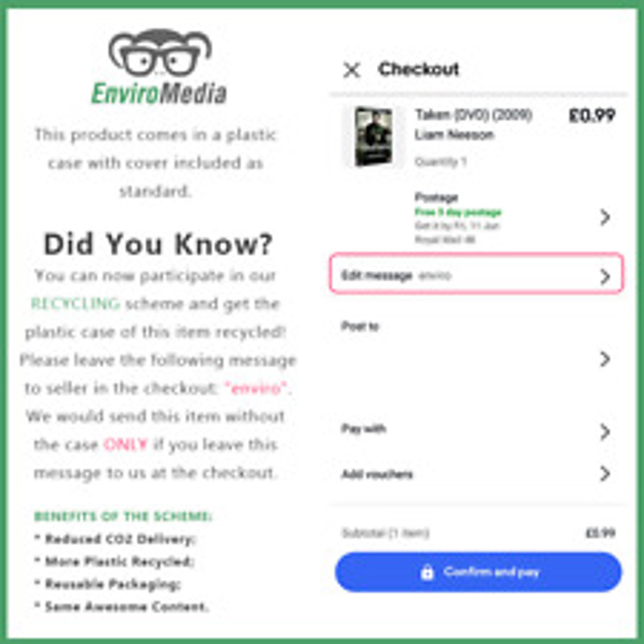
Task: Open the Edit message chevron arrow
Action: [605, 276]
